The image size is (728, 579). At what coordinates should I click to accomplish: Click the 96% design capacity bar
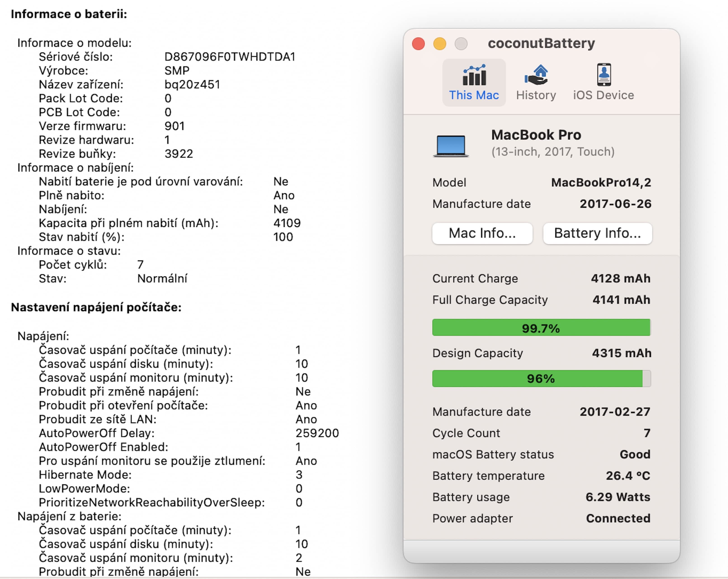(x=541, y=378)
